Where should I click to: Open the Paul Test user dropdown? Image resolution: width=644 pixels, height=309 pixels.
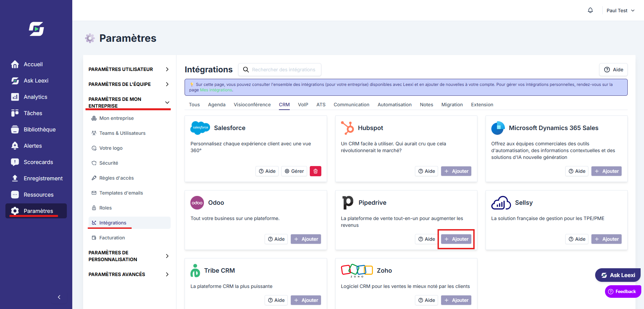[x=620, y=11]
